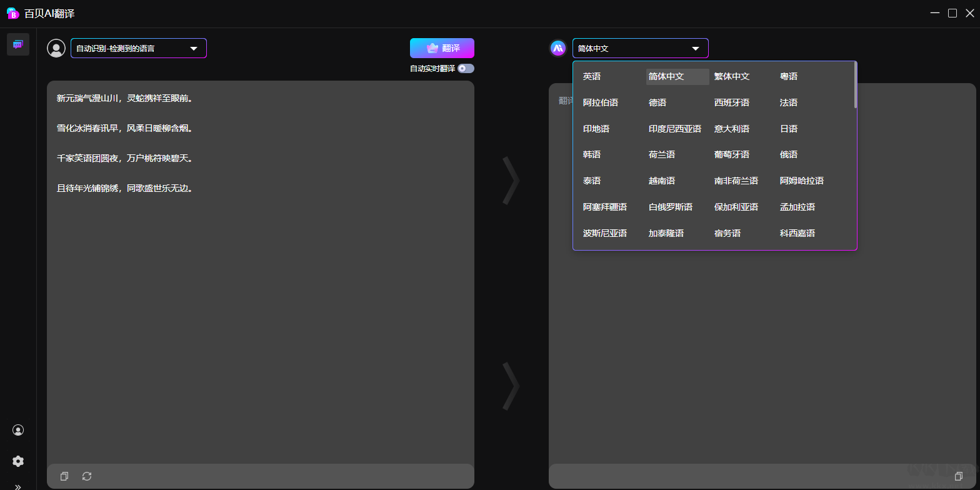Choose 韩语 in the language list
Image resolution: width=980 pixels, height=490 pixels.
point(592,154)
